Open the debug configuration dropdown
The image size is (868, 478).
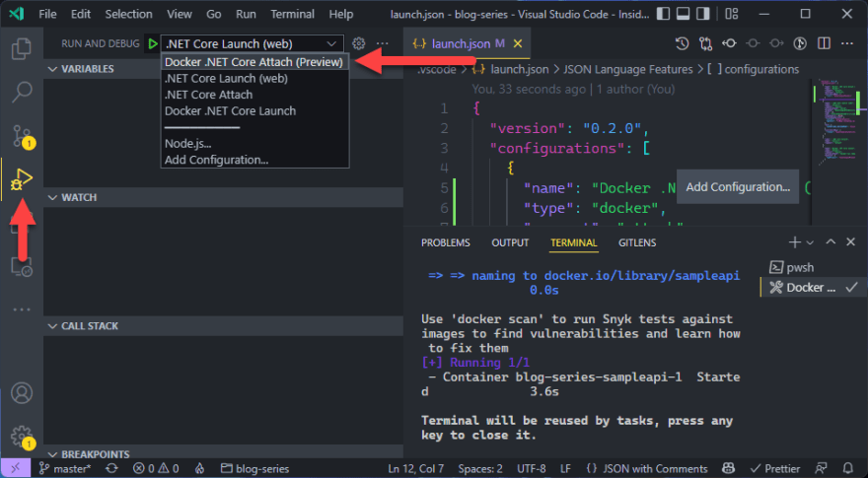tap(252, 43)
